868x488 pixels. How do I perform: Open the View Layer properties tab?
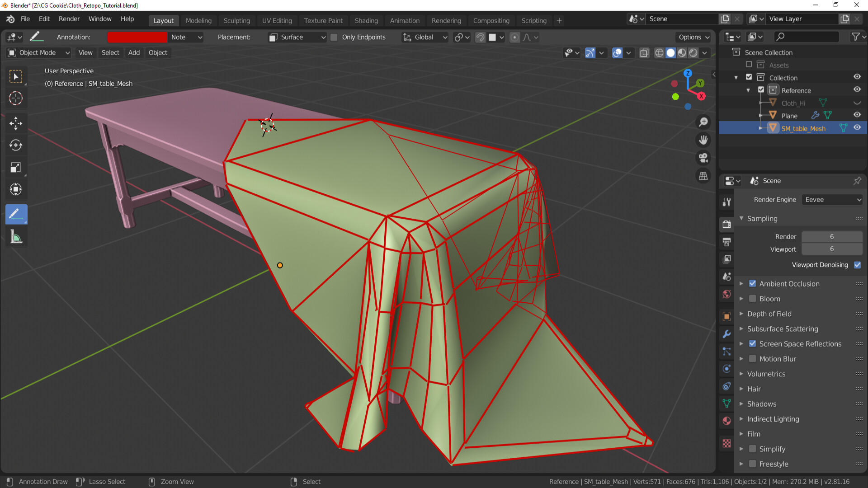point(726,259)
